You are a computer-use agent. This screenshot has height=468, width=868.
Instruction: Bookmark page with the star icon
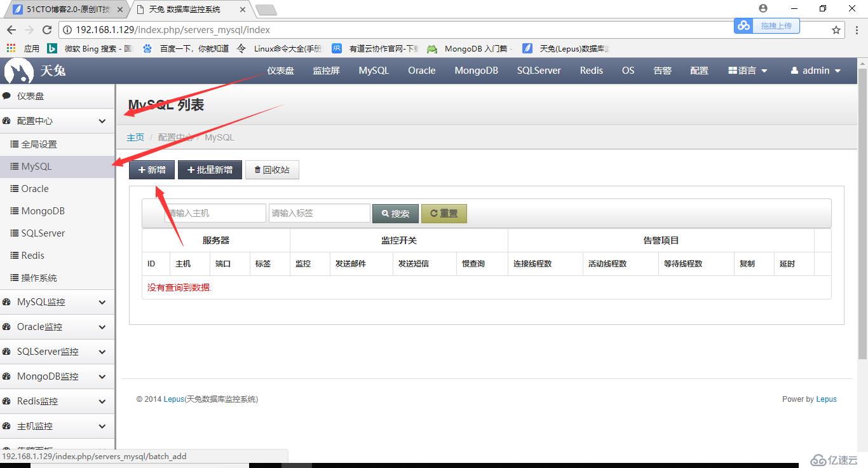(836, 30)
